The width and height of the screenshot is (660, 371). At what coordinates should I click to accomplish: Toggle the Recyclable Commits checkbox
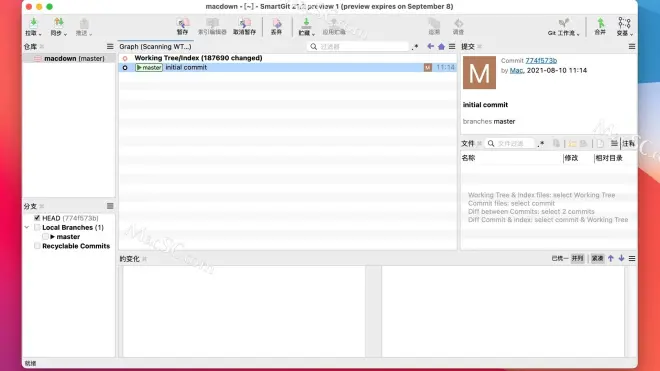pos(37,246)
